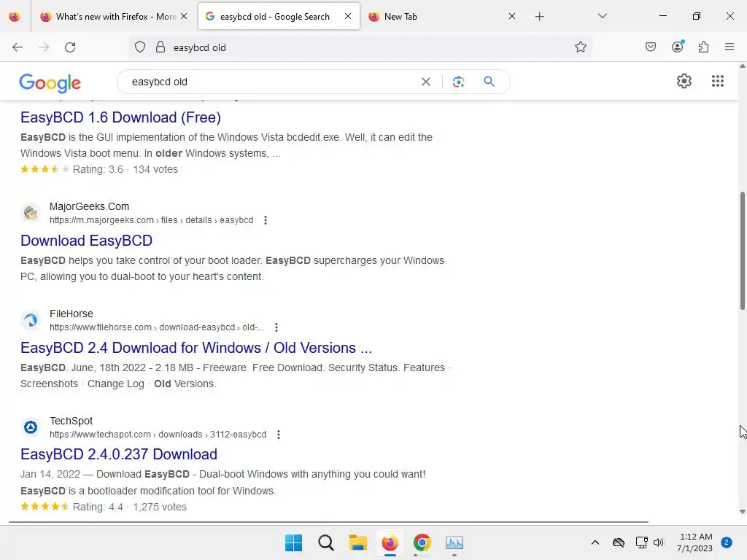Switch to What's new with Firefox tab
The image size is (747, 560).
(115, 17)
